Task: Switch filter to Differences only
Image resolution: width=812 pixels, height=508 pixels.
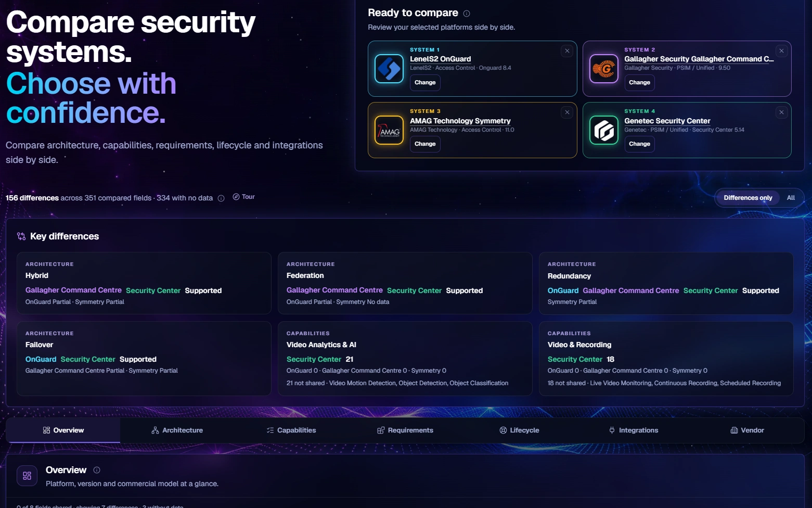Action: (748, 198)
